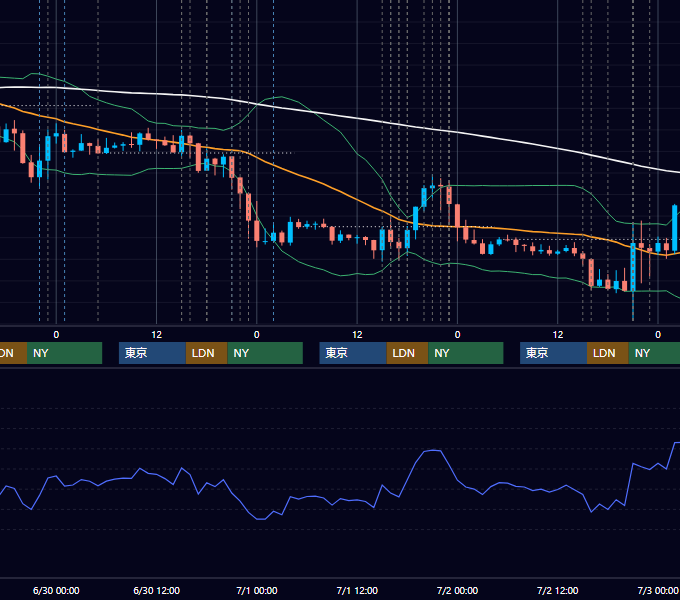Screen dimensions: 680x600
Task: Select the LDN session block on 7/1
Action: 407,353
